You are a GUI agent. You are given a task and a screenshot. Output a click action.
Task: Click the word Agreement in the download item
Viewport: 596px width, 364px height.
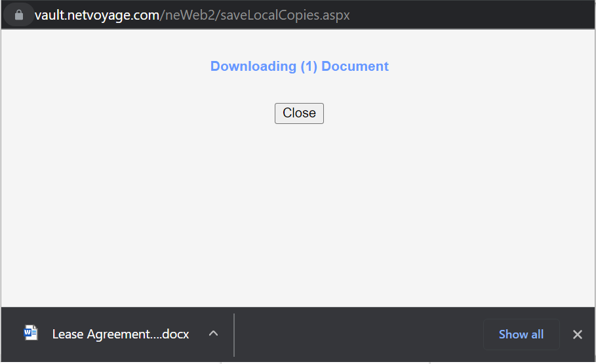pos(119,334)
